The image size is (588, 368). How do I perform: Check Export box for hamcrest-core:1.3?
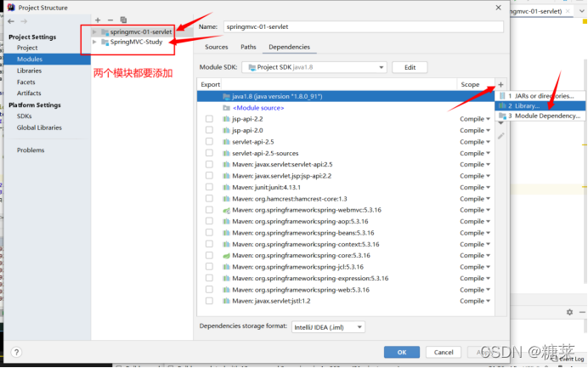click(x=209, y=198)
